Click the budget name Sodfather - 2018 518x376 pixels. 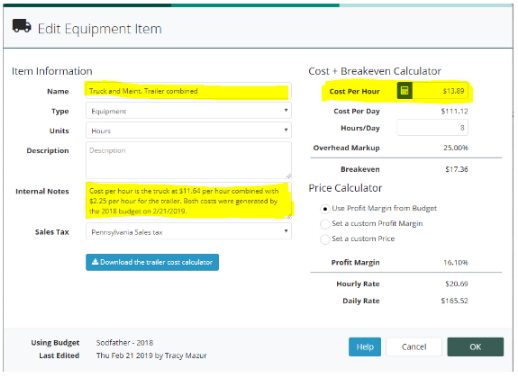pyautogui.click(x=125, y=343)
